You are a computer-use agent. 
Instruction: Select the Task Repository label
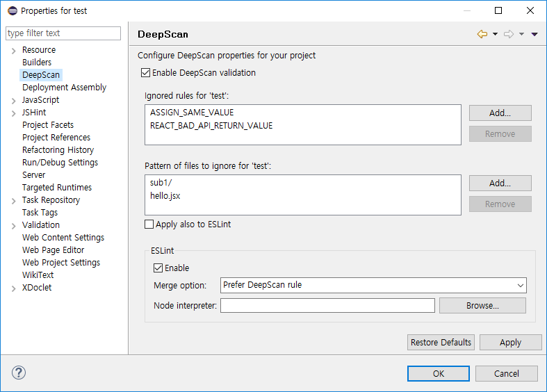coord(51,200)
